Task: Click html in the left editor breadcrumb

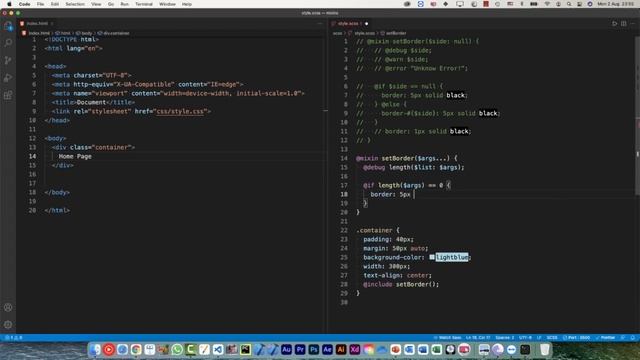Action: click(x=63, y=33)
